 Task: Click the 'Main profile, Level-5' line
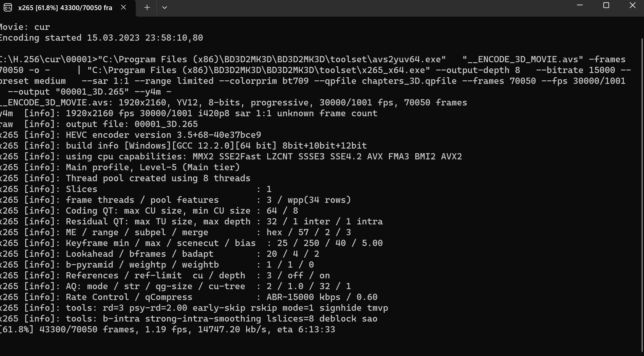pos(152,167)
